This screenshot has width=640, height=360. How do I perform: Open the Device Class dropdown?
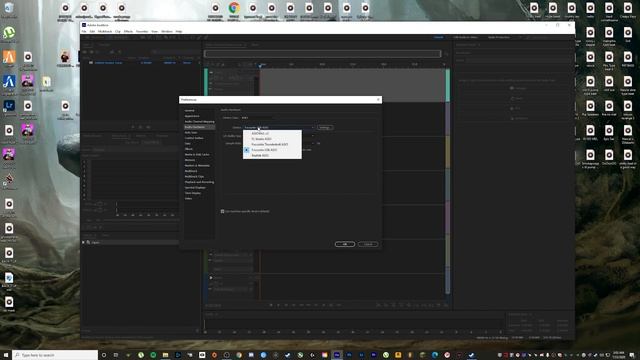pyautogui.click(x=257, y=118)
